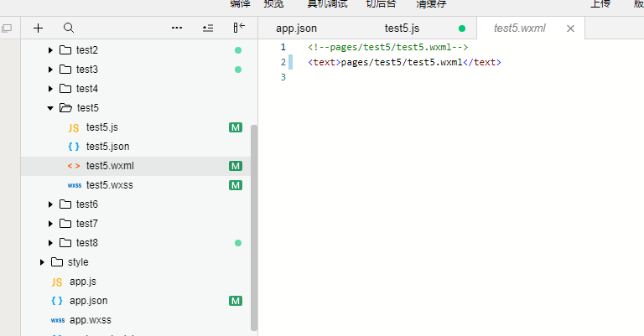Viewport: 644px width, 336px height.
Task: Click the open folder icon of test5
Action: point(65,108)
